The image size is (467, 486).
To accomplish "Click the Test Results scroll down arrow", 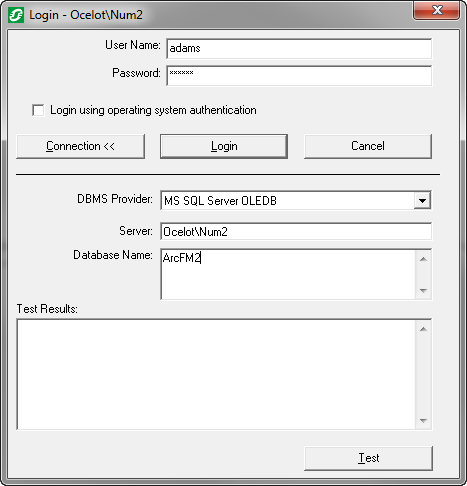I will (x=423, y=421).
